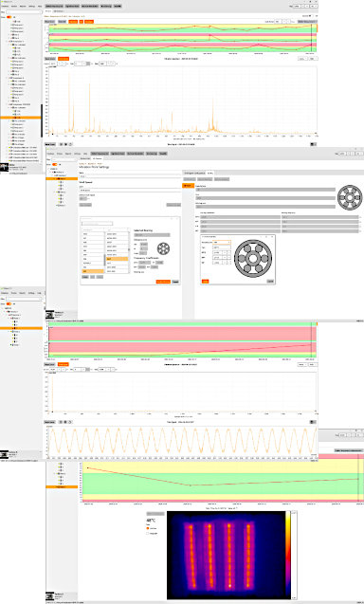Click the search field at the top of the bearing selection dialog
Image resolution: width=364 pixels, height=604 pixels.
click(x=97, y=224)
